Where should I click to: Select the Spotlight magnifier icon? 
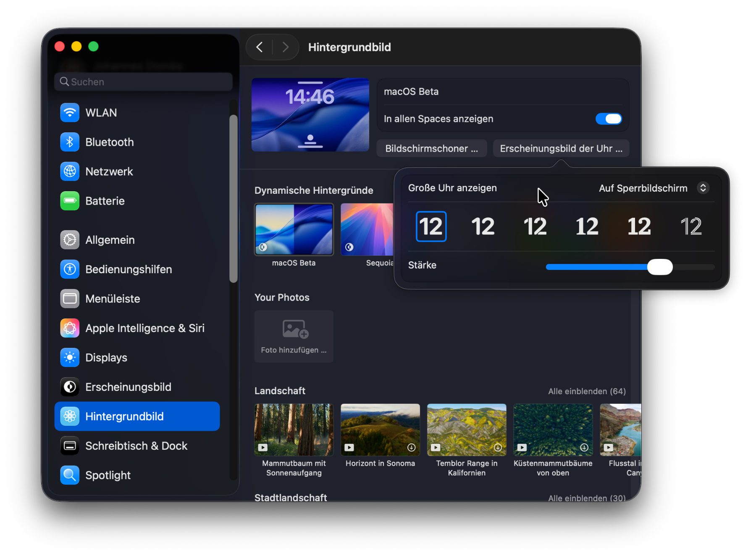point(70,475)
